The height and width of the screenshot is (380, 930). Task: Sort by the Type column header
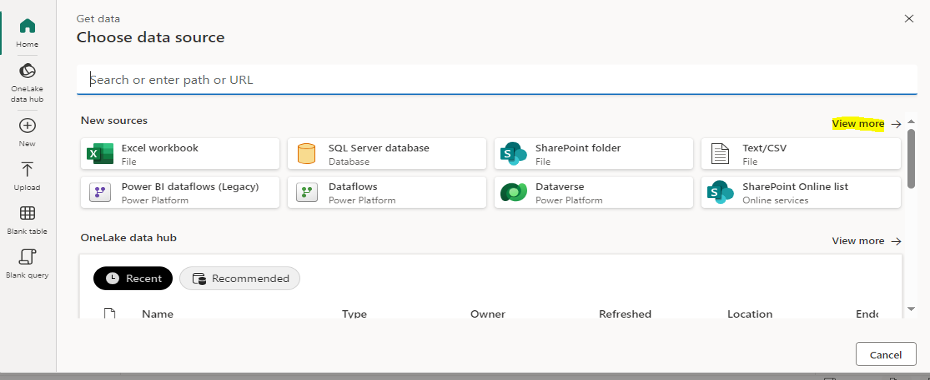click(354, 314)
